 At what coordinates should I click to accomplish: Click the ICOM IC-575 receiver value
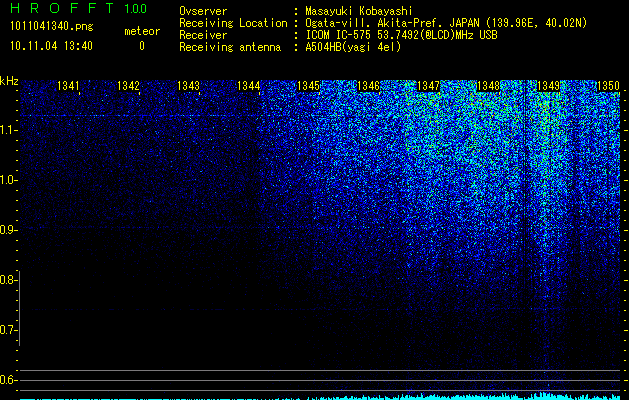click(x=401, y=35)
